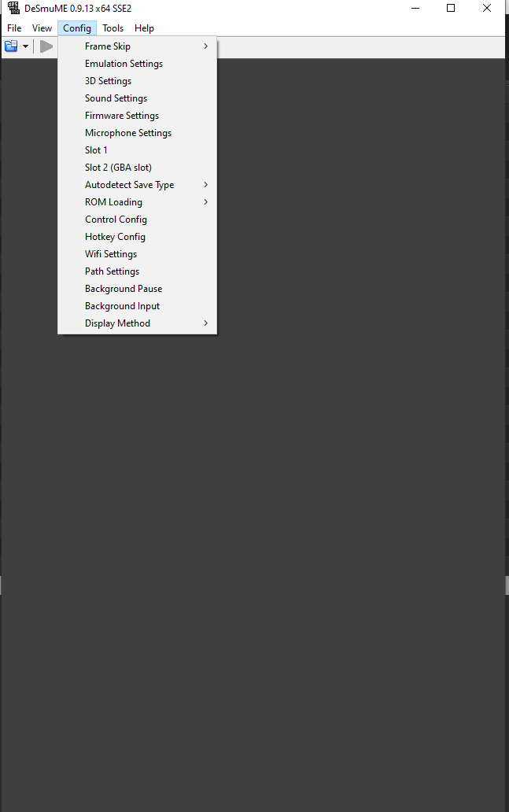Expand ROM Loading submenu

click(137, 202)
